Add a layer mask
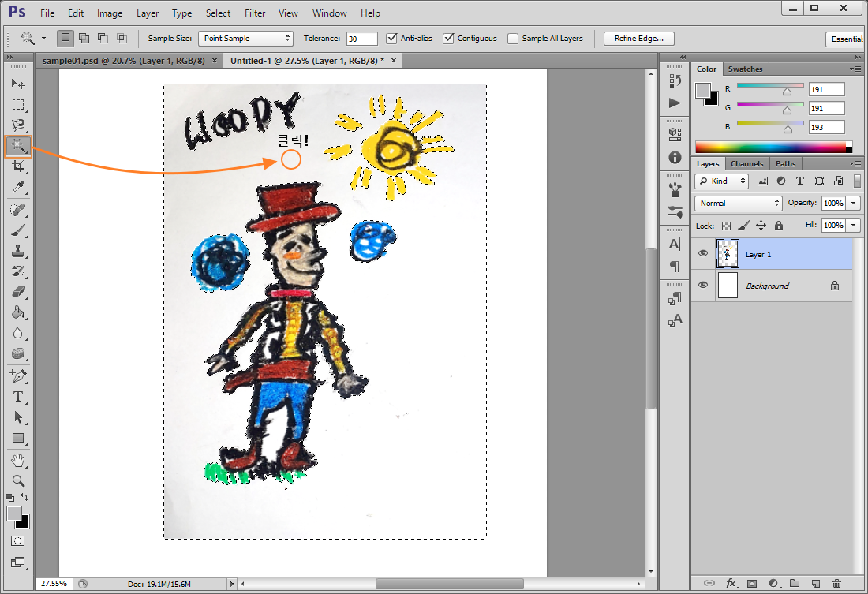 (x=752, y=583)
